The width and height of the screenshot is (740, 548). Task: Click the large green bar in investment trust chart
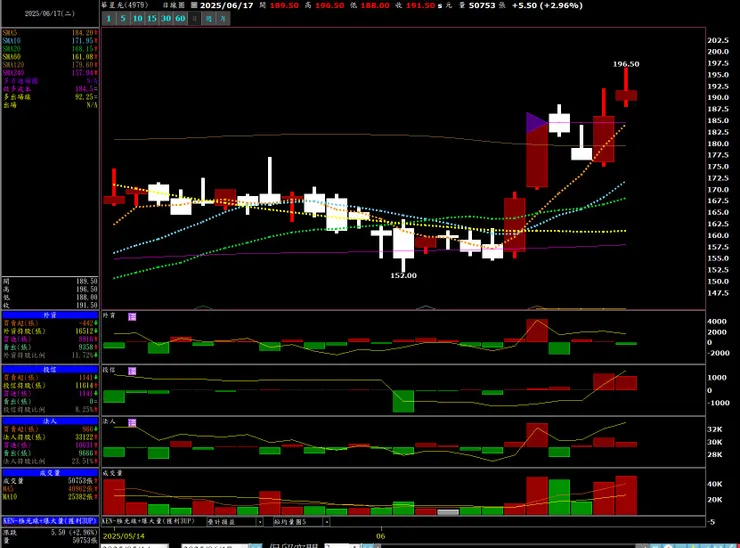point(404,401)
